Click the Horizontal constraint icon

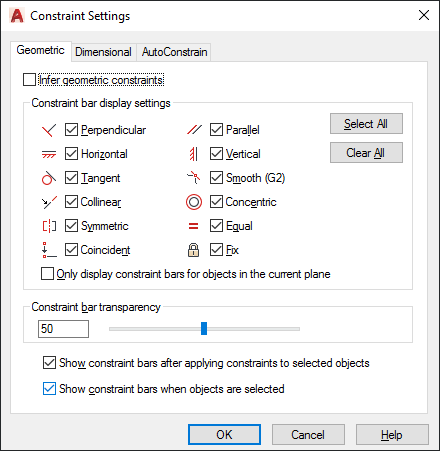click(49, 154)
